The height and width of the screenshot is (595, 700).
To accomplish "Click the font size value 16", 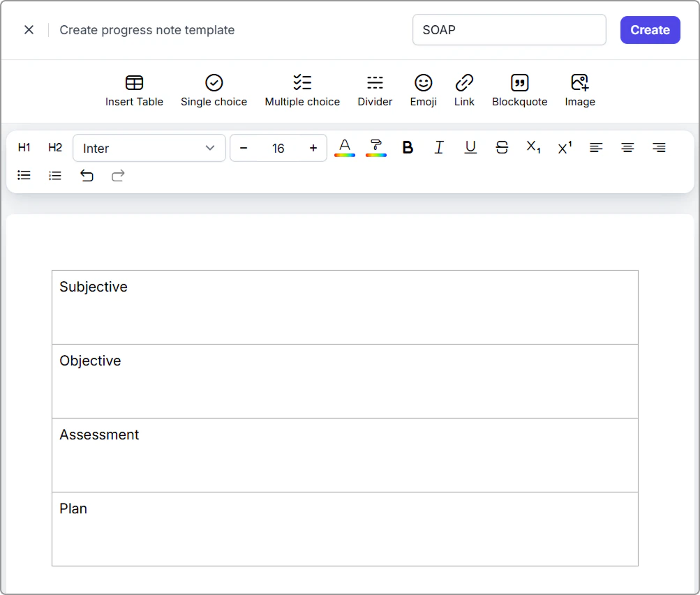I will point(278,148).
